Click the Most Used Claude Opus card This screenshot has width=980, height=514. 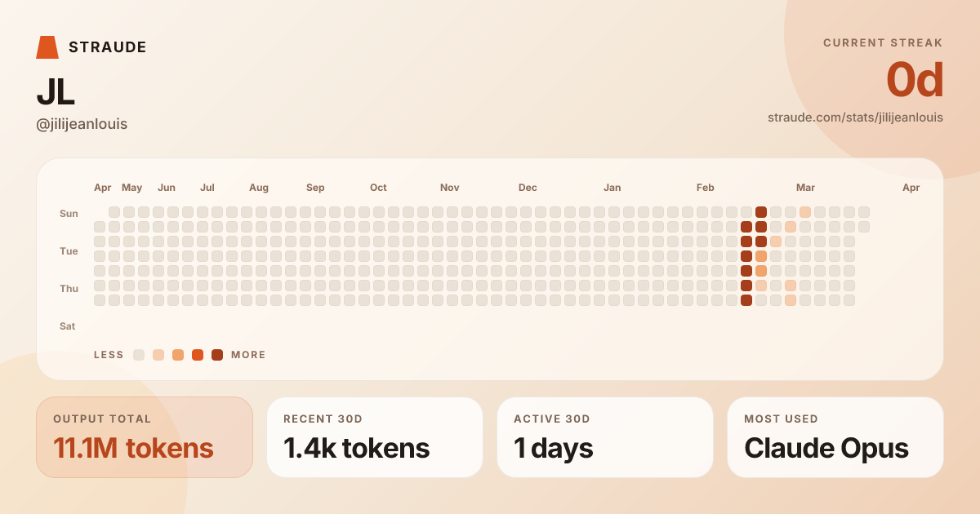coord(835,437)
